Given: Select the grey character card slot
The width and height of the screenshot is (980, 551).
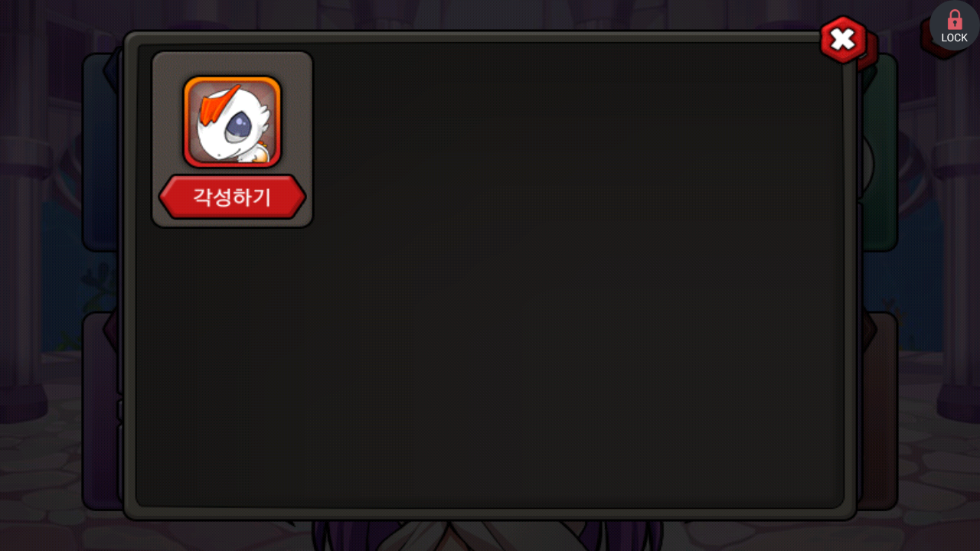Looking at the screenshot, I should pyautogui.click(x=232, y=139).
